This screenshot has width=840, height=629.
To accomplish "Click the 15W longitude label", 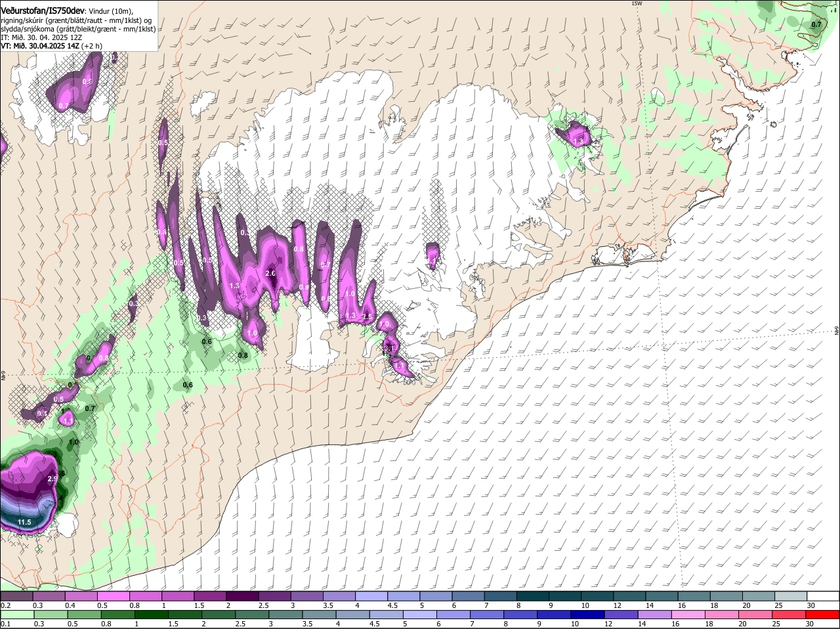I will tap(636, 3).
